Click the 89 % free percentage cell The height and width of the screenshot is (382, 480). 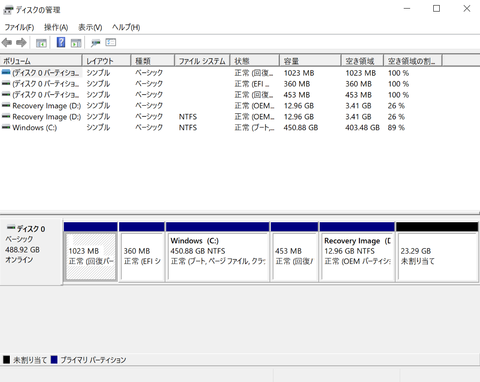pos(396,128)
